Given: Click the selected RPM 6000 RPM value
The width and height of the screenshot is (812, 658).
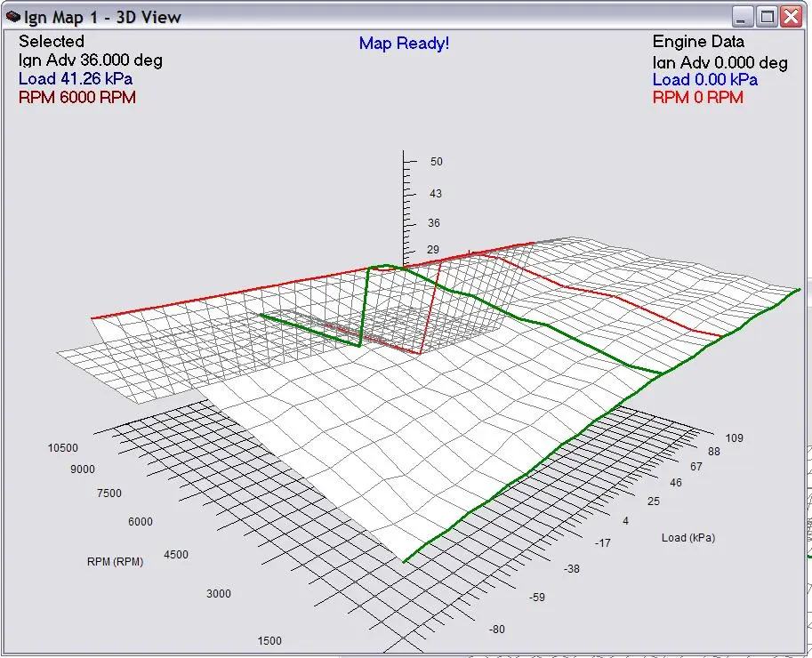Looking at the screenshot, I should (x=77, y=98).
